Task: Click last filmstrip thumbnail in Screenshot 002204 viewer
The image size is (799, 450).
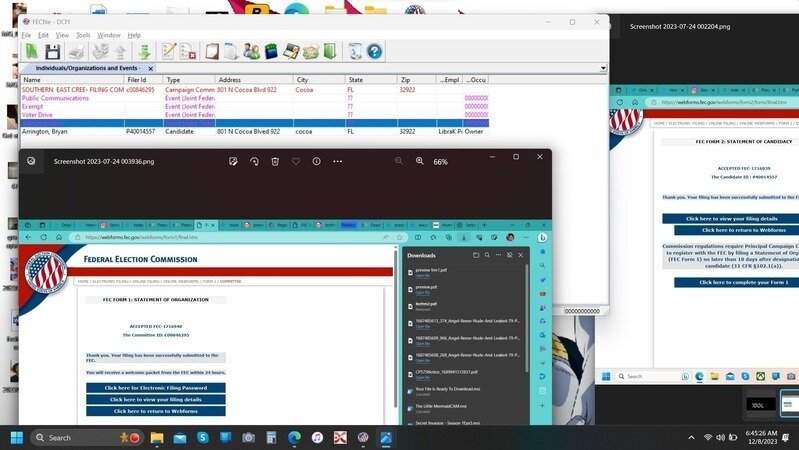Action: tap(789, 405)
